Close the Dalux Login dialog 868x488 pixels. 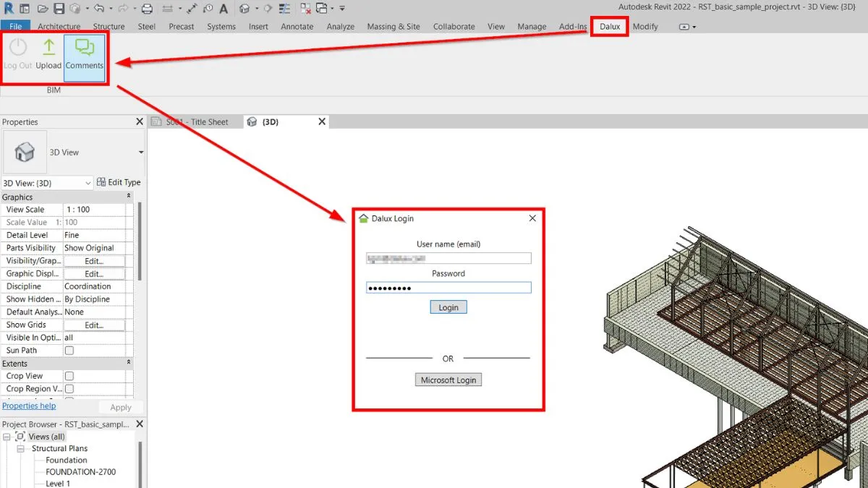point(532,218)
